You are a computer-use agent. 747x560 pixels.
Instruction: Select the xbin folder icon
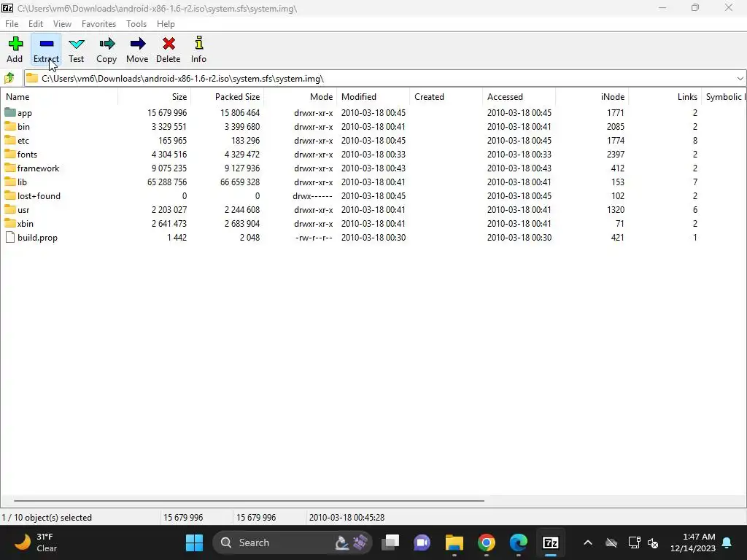coord(10,223)
